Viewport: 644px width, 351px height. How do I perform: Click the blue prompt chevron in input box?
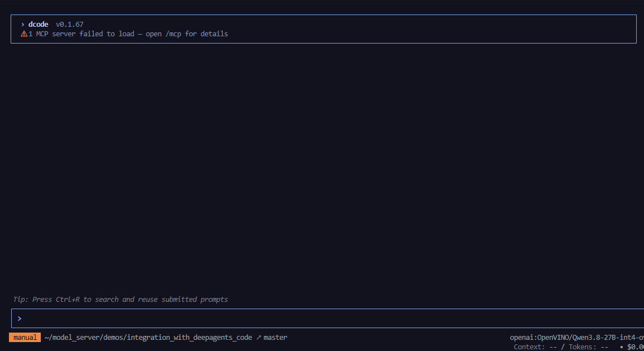click(20, 319)
